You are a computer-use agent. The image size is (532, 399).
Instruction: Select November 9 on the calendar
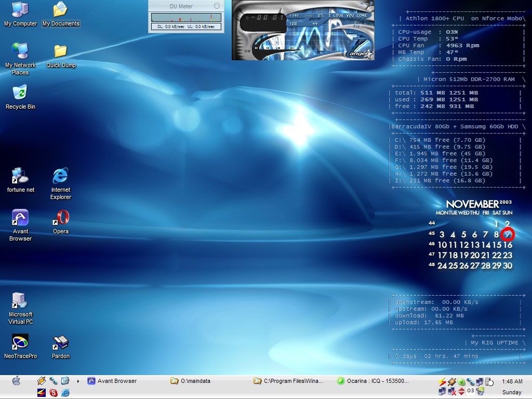pyautogui.click(x=507, y=234)
